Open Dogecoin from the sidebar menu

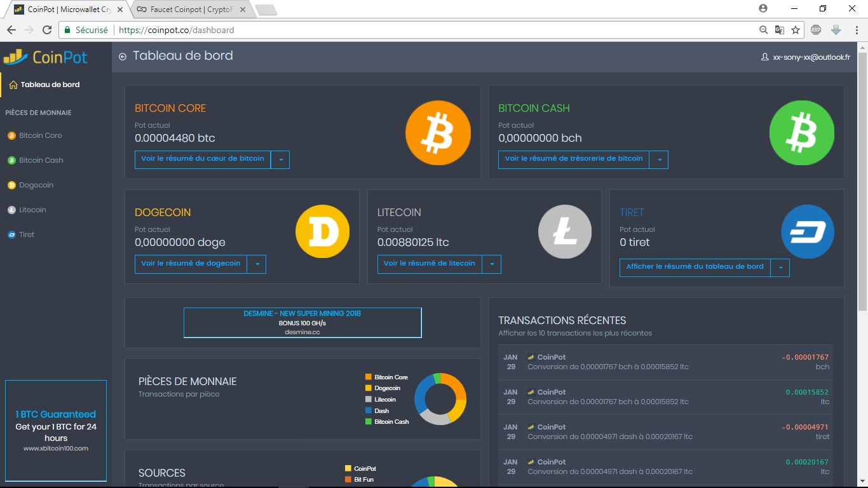(36, 185)
